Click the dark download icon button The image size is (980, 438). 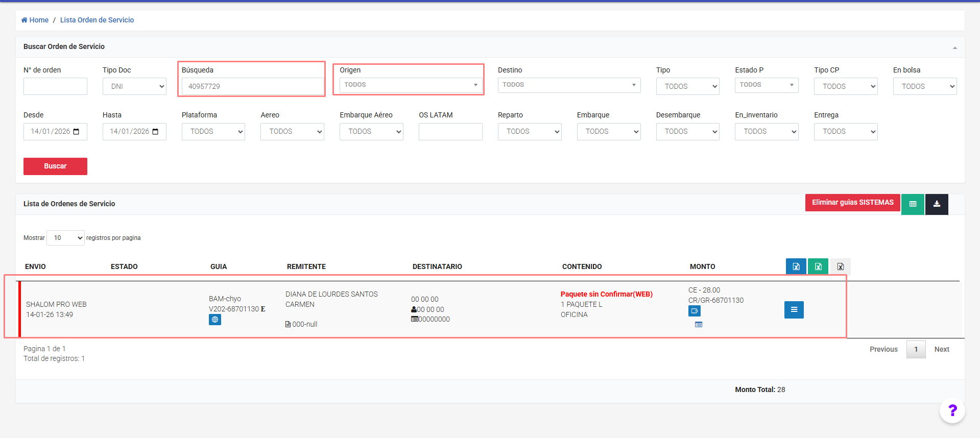click(937, 204)
